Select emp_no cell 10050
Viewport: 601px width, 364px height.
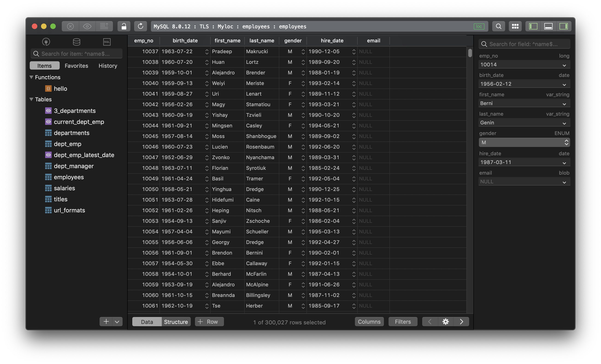point(144,189)
